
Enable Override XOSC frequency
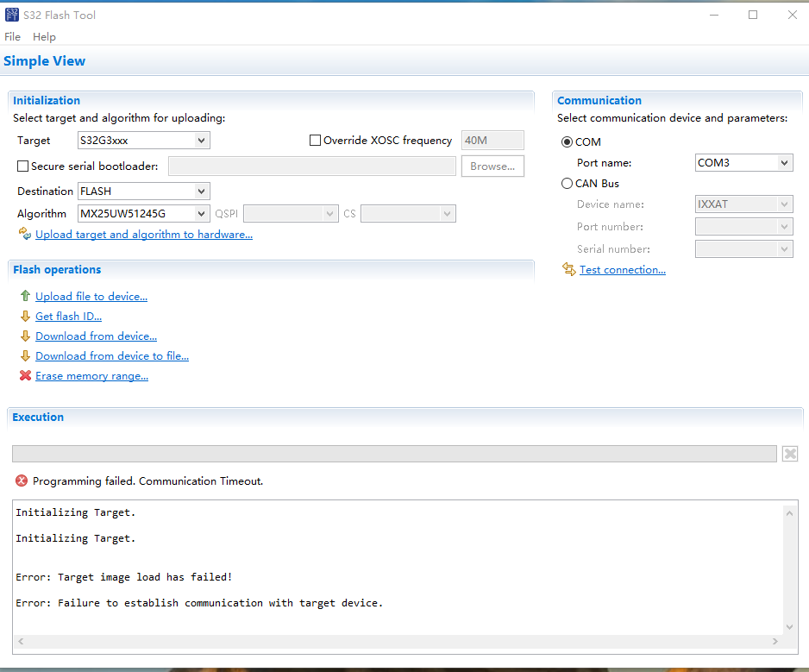point(315,139)
